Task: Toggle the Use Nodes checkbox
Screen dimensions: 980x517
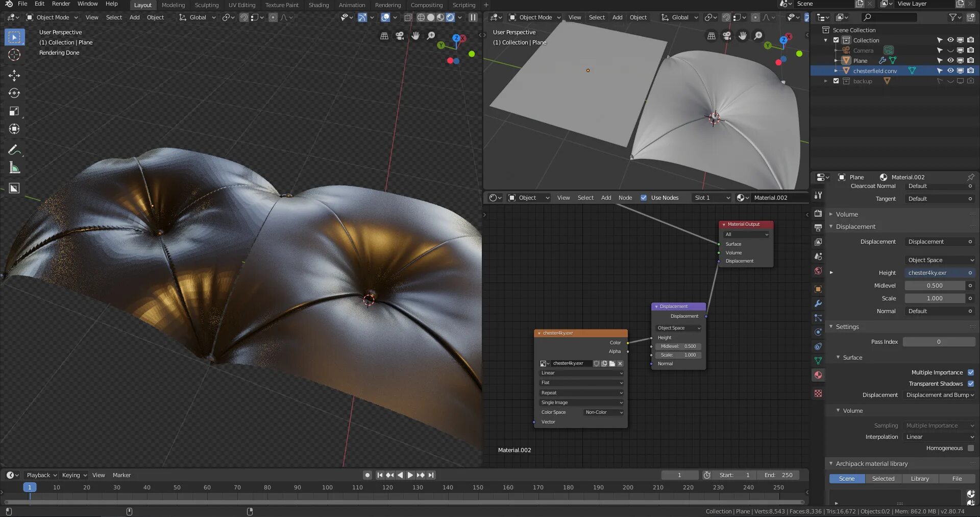Action: point(644,198)
